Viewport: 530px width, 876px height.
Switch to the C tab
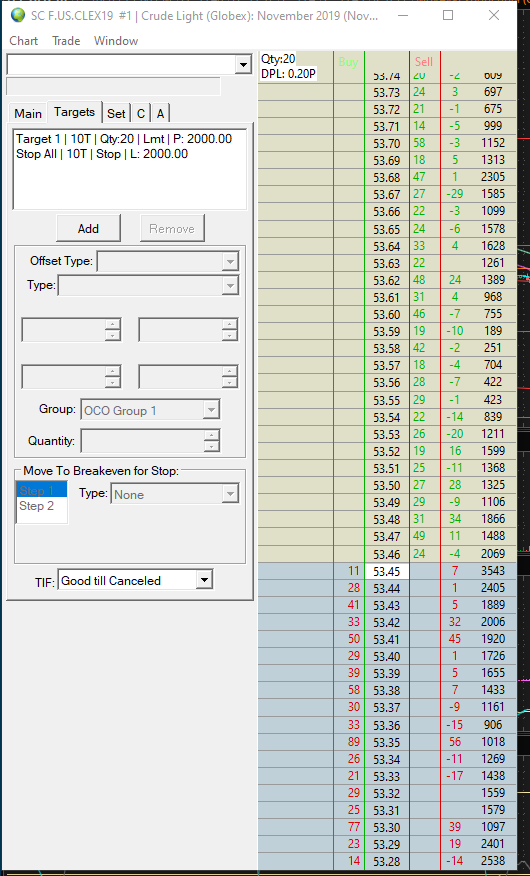tap(141, 113)
